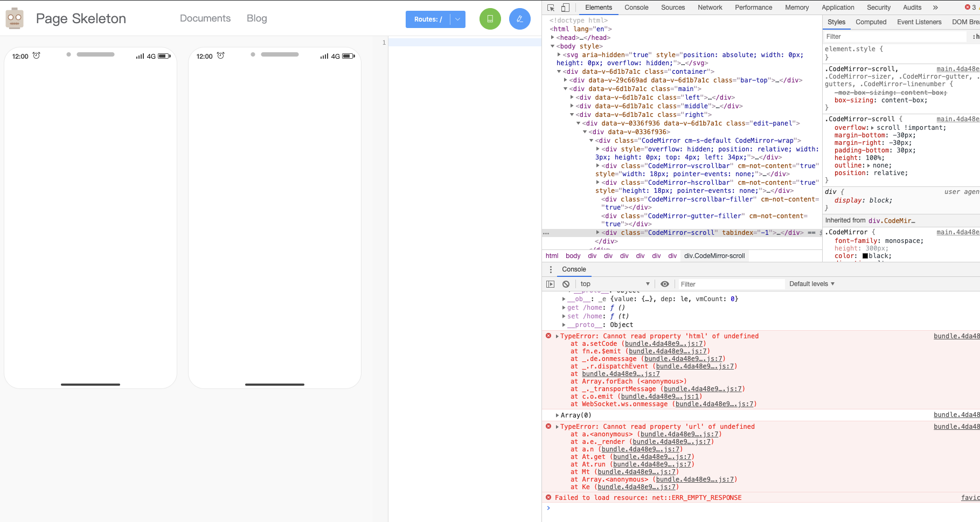Open bundle link in At.run stack line
980x522 pixels.
click(x=652, y=464)
